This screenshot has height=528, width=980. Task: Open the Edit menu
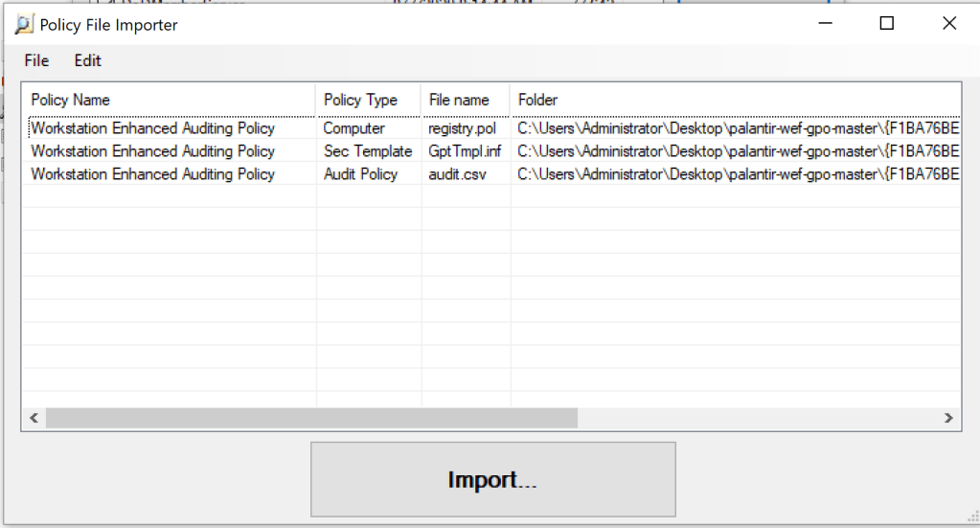pos(87,60)
